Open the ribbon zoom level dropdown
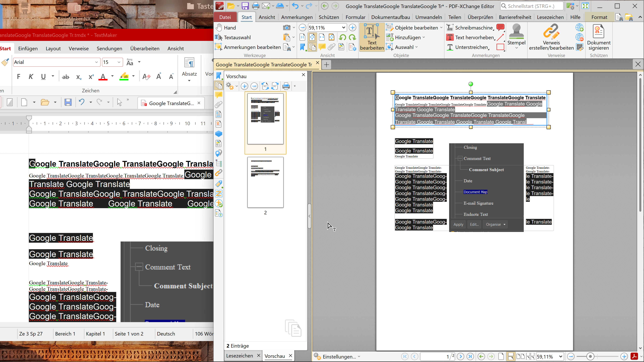 tap(343, 27)
